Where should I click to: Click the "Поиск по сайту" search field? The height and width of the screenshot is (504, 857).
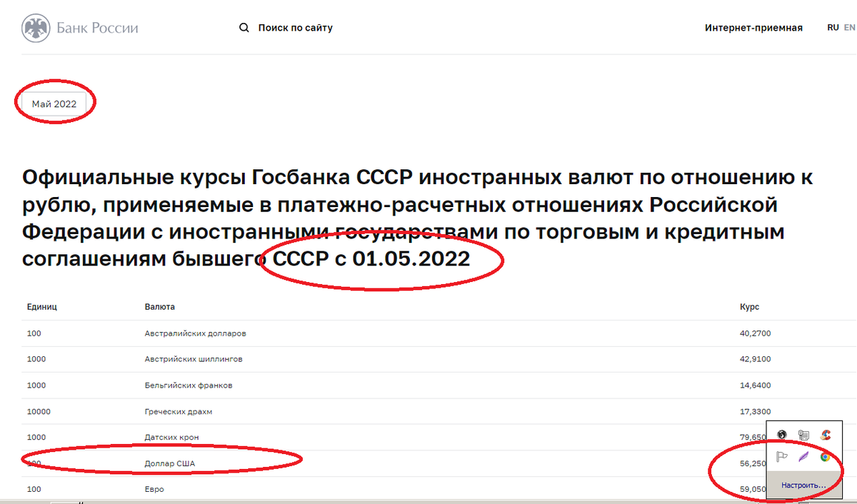coord(295,27)
